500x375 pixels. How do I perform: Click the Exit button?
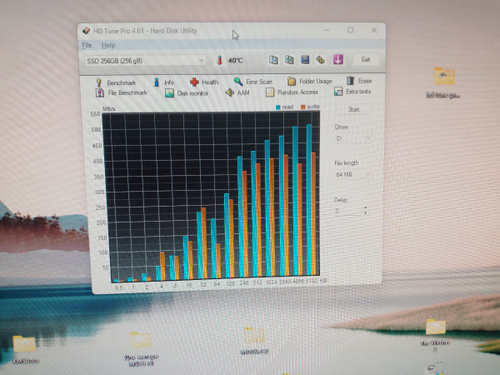tap(366, 59)
